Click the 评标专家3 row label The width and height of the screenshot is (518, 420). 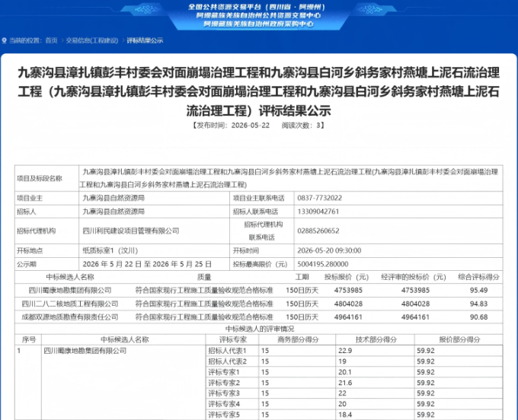(224, 393)
